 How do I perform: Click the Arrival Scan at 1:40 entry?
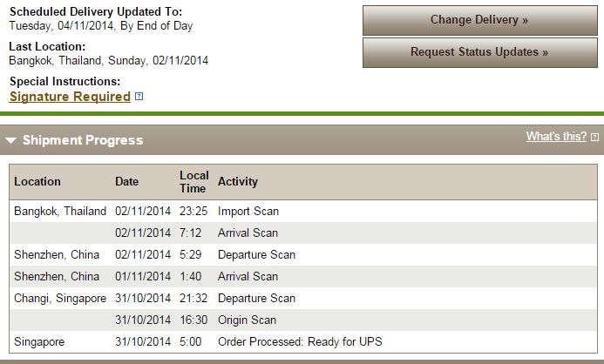[x=248, y=276]
